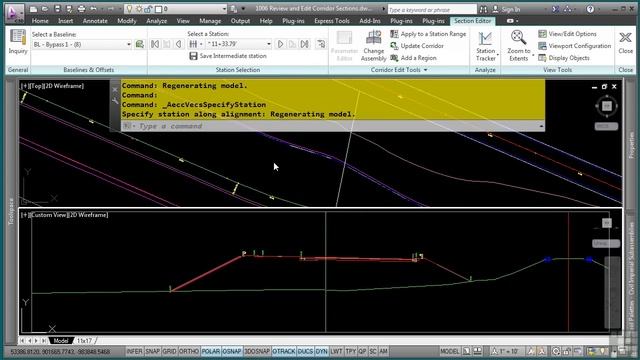This screenshot has height=360, width=640.
Task: Switch to the Express Tools tab
Action: tap(331, 21)
